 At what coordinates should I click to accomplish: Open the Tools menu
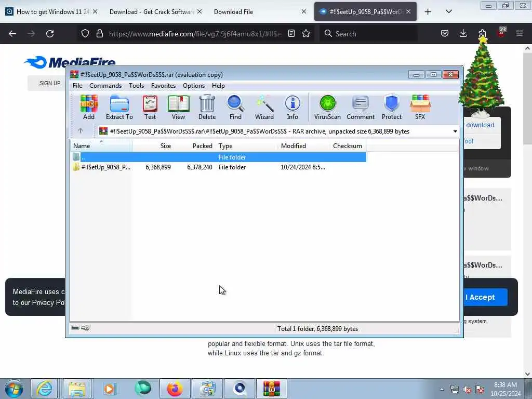137,86
